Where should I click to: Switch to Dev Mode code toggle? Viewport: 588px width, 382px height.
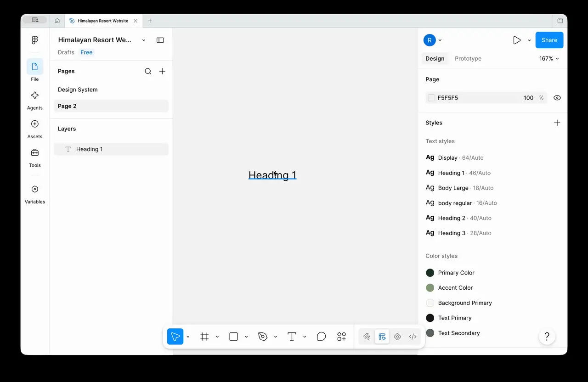(x=413, y=337)
